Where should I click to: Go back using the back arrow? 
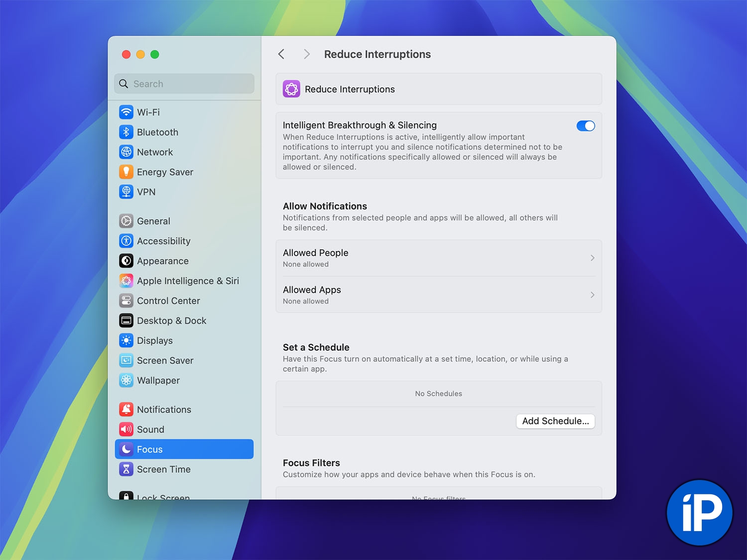click(281, 54)
